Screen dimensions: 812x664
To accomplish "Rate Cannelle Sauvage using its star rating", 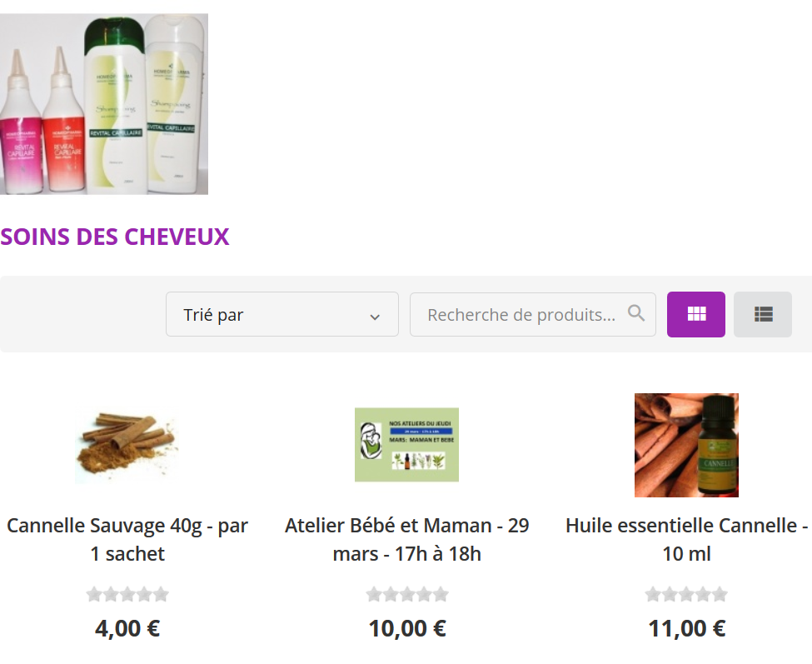I will (x=127, y=594).
